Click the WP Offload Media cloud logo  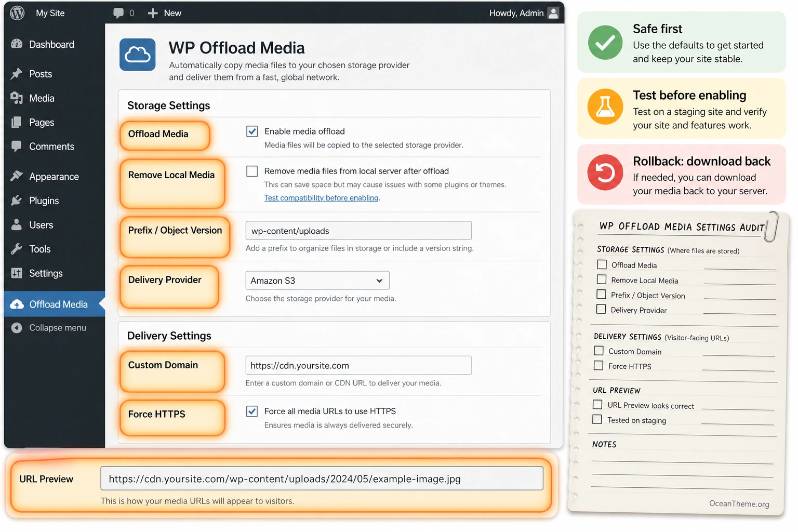(x=138, y=55)
